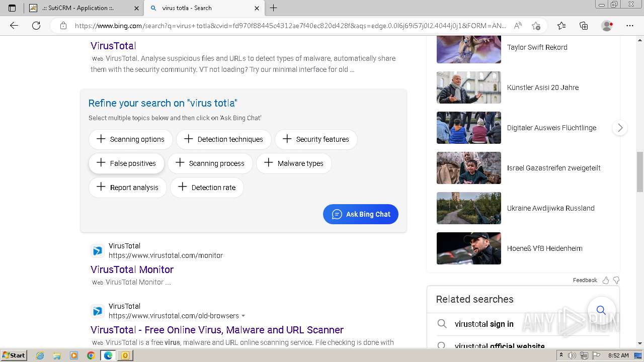Close the virus totla Search tab
Viewport: 644px width, 362px height.
pyautogui.click(x=257, y=8)
